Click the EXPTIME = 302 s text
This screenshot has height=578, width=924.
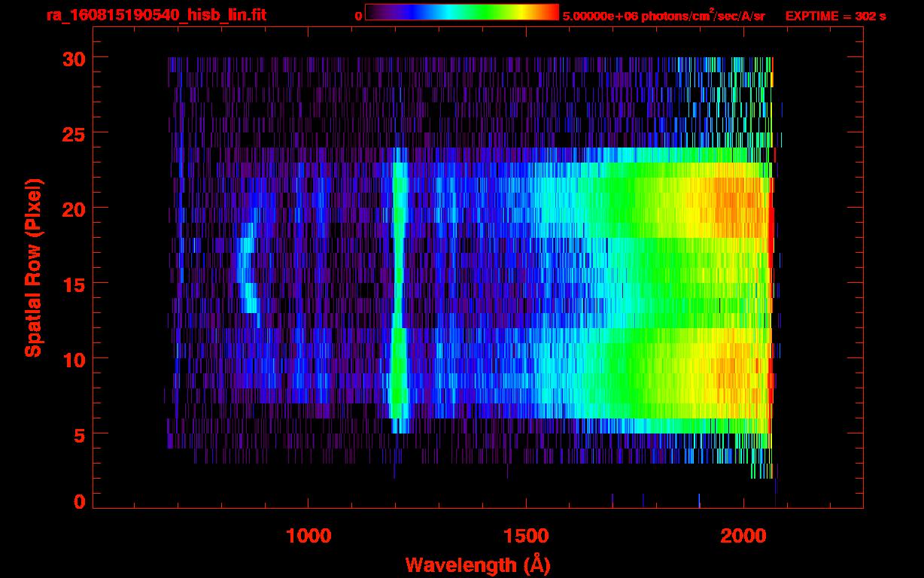point(835,16)
